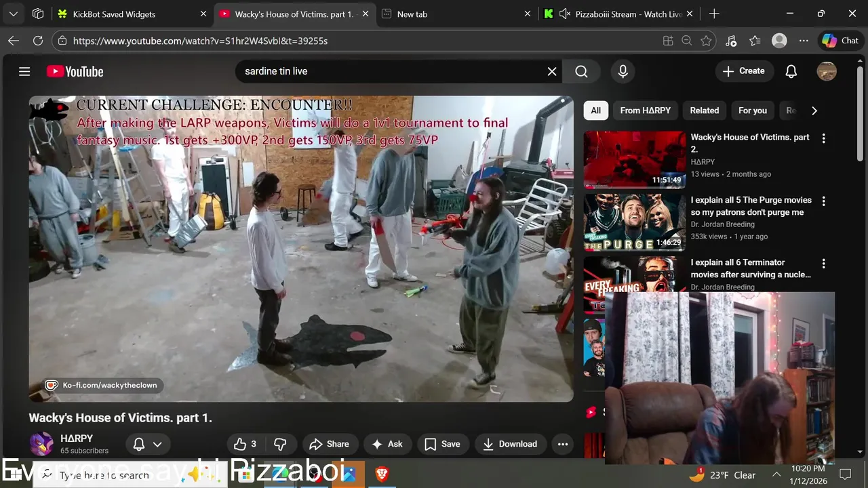Select the From HΛRPY filter chip
868x488 pixels.
click(x=645, y=110)
